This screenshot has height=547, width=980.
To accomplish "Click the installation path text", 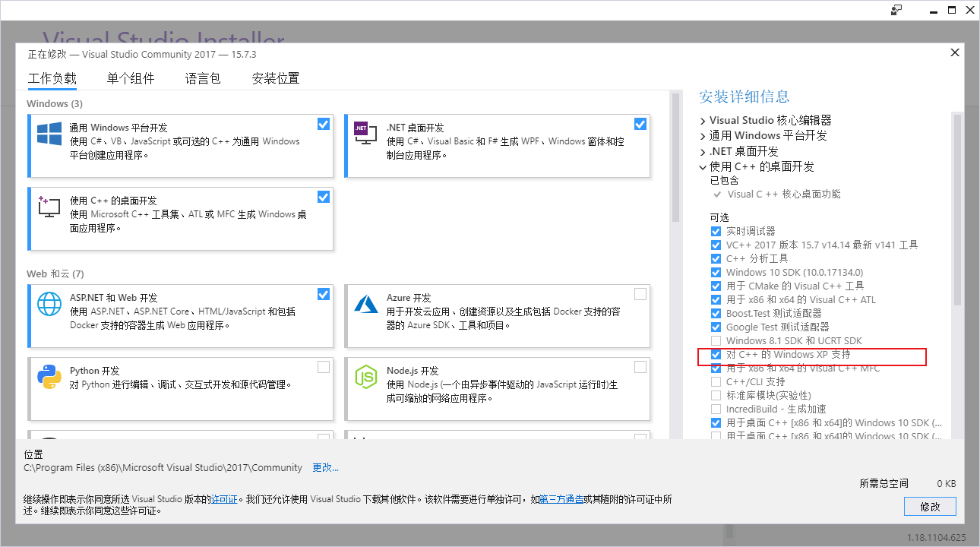I will [x=163, y=467].
